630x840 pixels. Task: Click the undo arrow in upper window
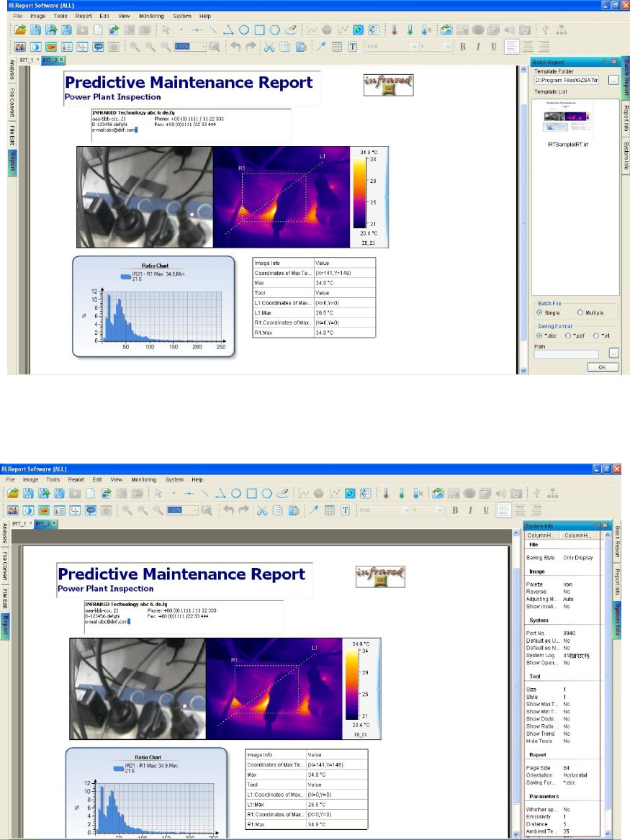click(235, 47)
